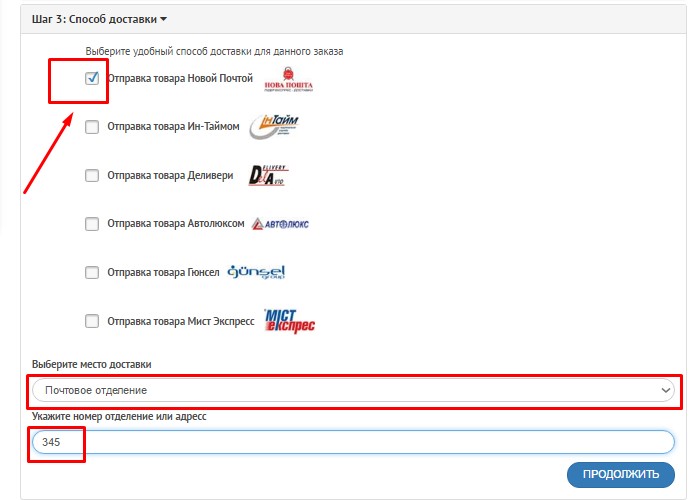
Task: Check the Деливери shipping checkbox
Action: tap(92, 175)
